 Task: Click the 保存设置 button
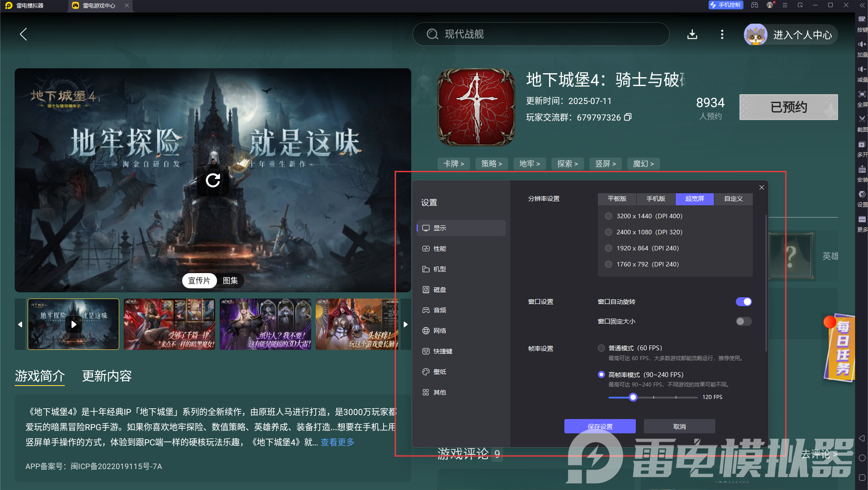point(600,426)
